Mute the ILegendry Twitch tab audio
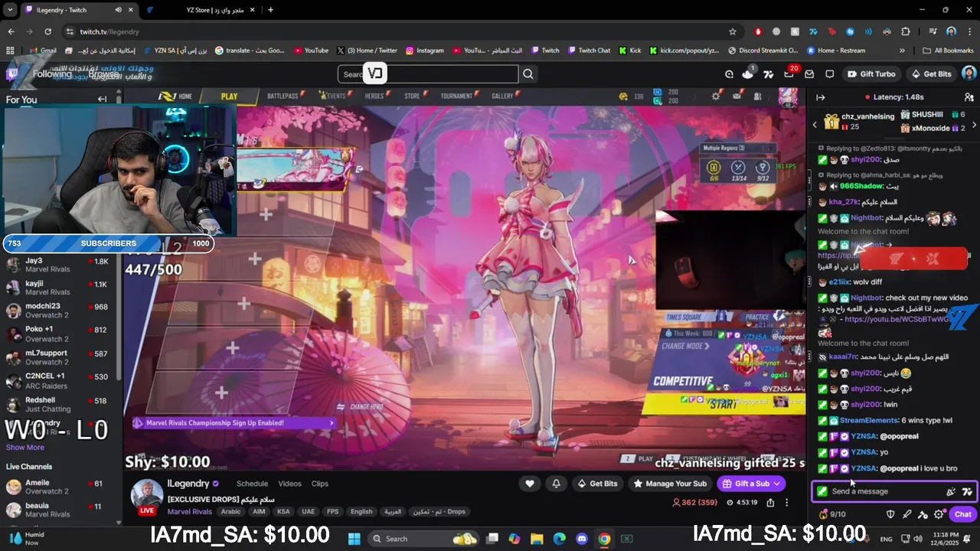This screenshot has width=980, height=551. point(119,10)
